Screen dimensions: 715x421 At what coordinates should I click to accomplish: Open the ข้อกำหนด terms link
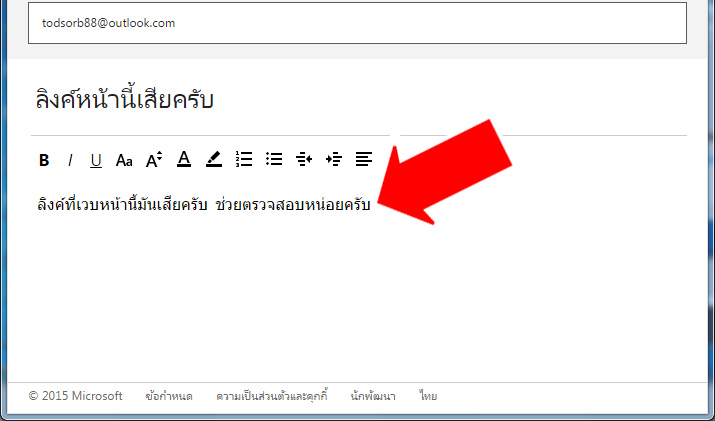click(169, 396)
